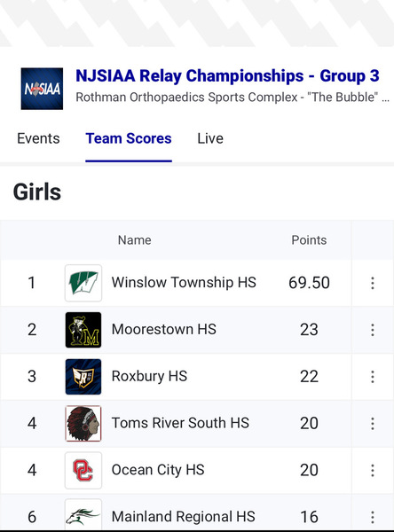The image size is (394, 532).
Task: Click the Points column header
Action: click(309, 240)
